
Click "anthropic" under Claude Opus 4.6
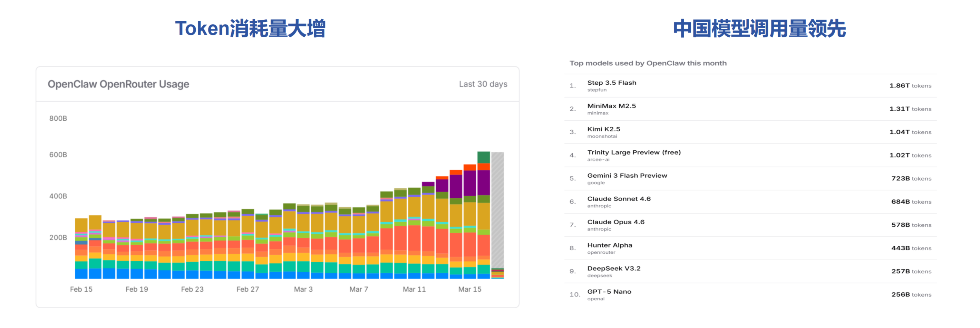click(x=599, y=229)
